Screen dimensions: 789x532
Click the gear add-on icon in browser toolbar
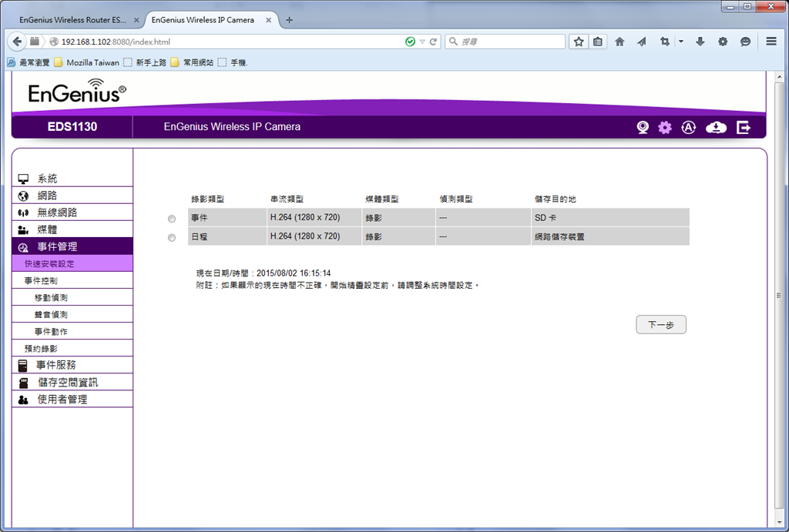coord(723,42)
